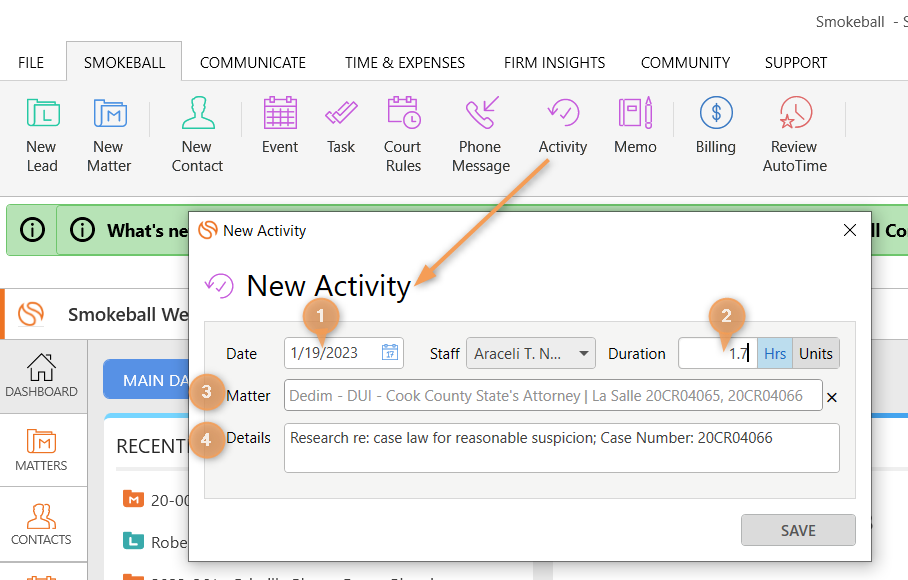Record a Phone Message
The height and width of the screenshot is (580, 908).
(481, 134)
